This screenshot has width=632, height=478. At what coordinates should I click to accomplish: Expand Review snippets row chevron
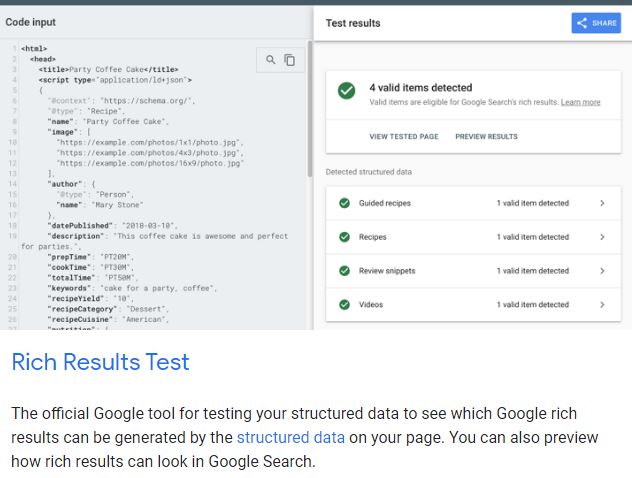tap(602, 271)
